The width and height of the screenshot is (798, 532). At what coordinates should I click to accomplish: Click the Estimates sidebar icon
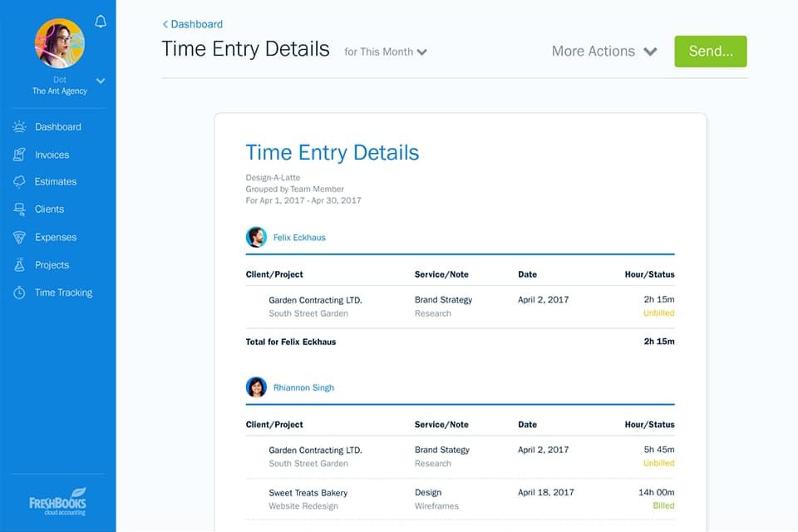(x=19, y=182)
